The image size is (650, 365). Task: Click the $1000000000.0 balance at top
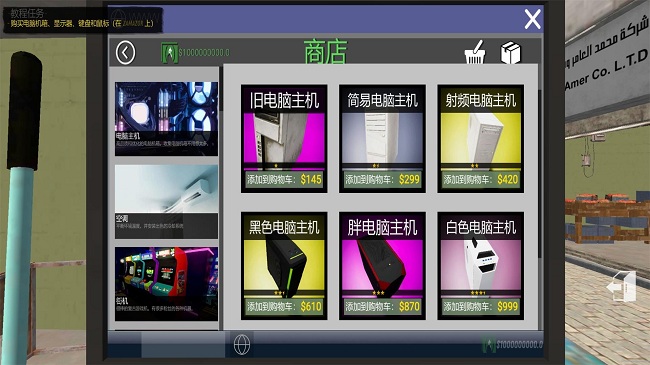(204, 53)
